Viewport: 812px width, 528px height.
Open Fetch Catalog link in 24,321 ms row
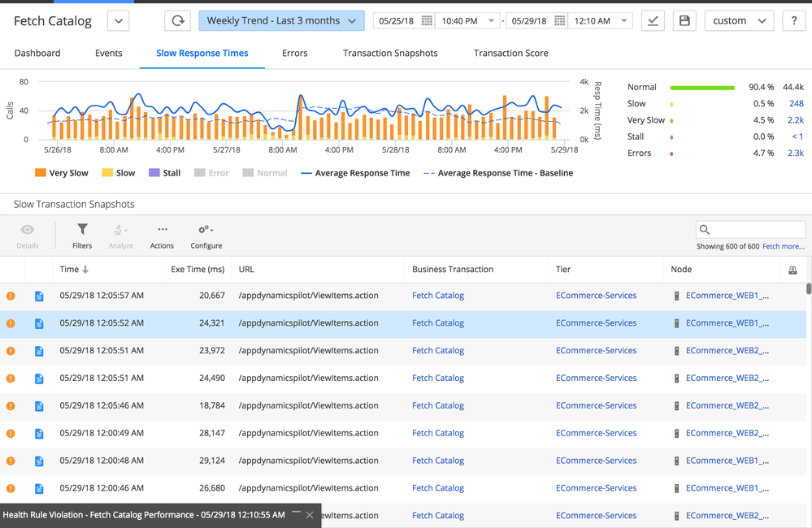point(438,323)
